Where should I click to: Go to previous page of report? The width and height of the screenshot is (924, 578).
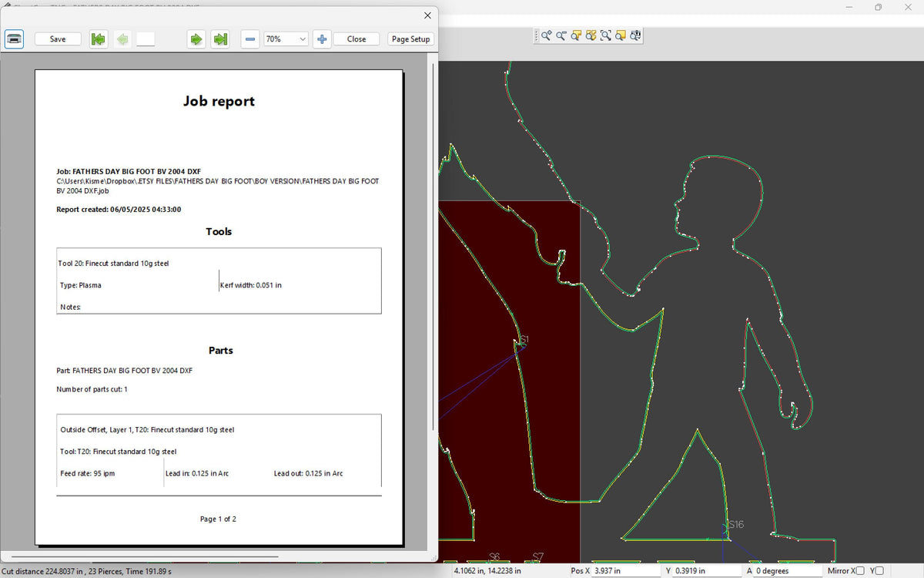click(122, 39)
